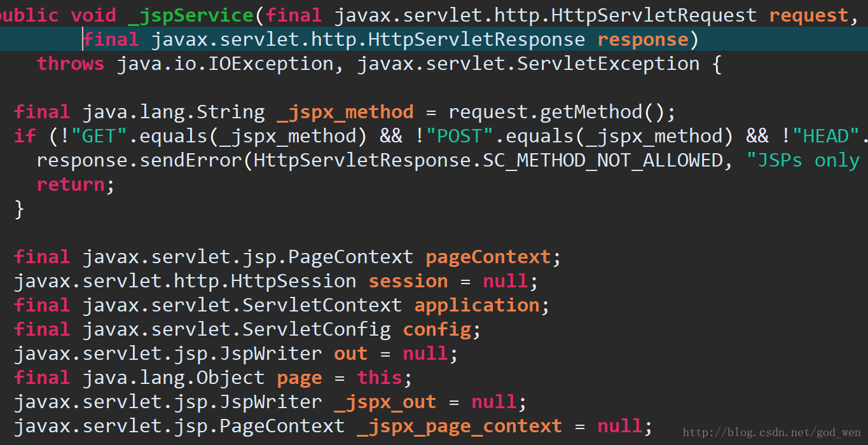Viewport: 868px width, 445px height.
Task: Click the _jspx_out variable name
Action: tap(385, 402)
